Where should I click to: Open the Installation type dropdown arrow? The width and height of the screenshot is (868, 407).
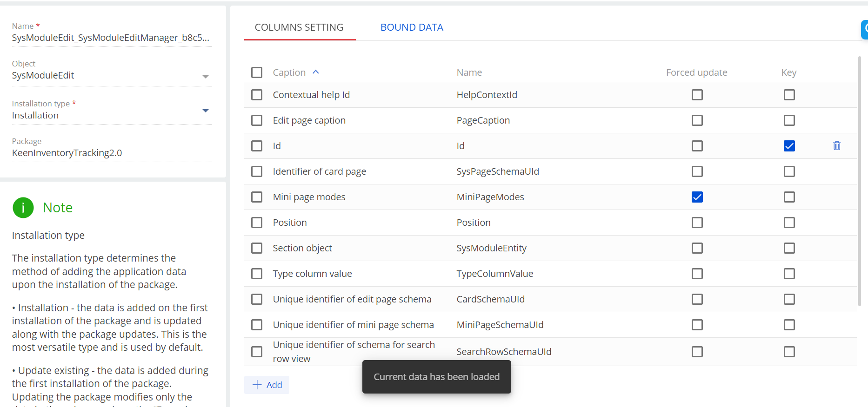pyautogui.click(x=206, y=111)
